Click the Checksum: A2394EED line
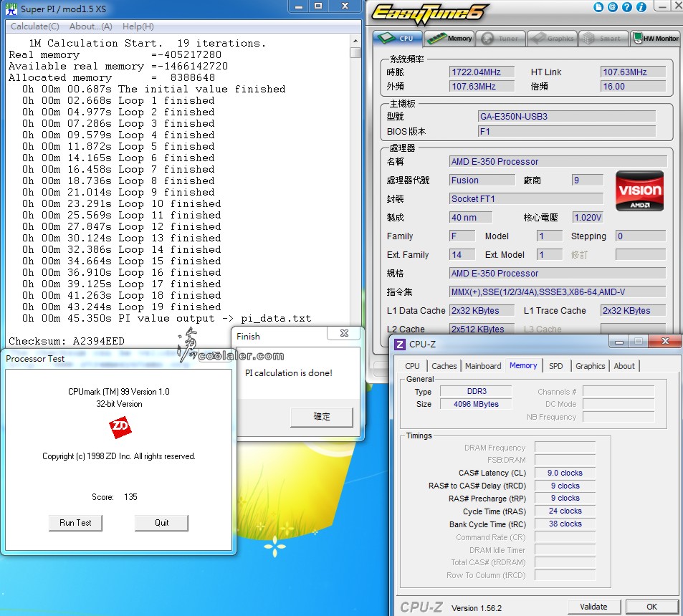This screenshot has width=683, height=616. [x=67, y=341]
